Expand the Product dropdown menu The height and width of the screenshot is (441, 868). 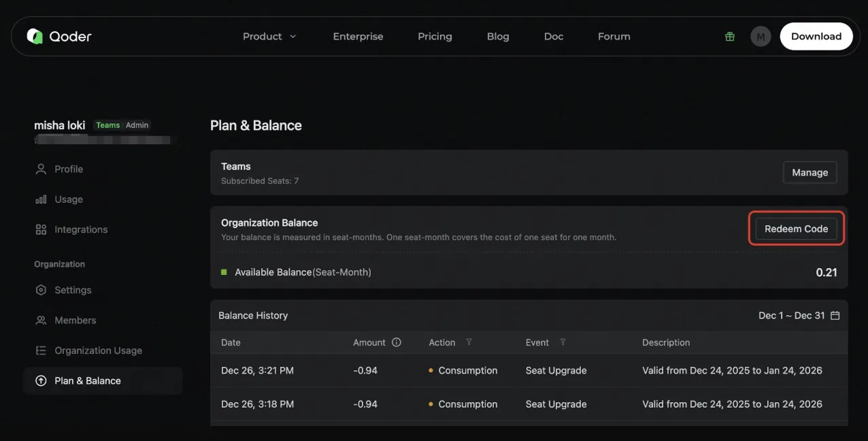[269, 37]
